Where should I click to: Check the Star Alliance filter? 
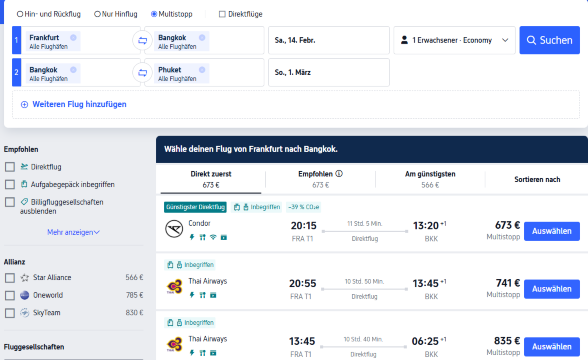click(x=10, y=278)
